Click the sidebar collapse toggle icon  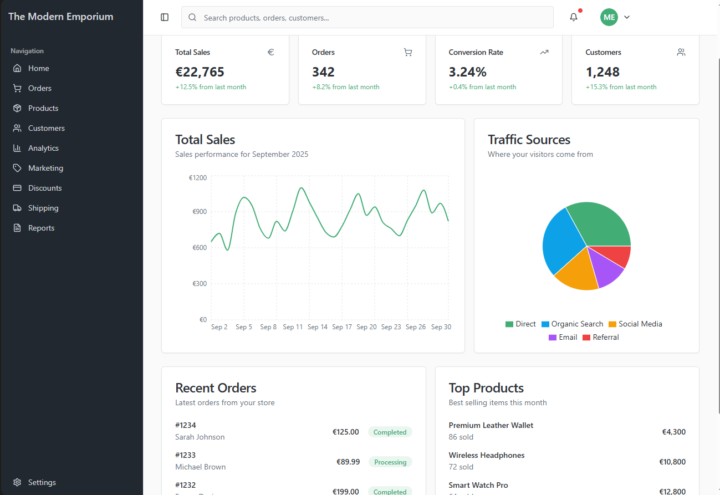click(165, 17)
